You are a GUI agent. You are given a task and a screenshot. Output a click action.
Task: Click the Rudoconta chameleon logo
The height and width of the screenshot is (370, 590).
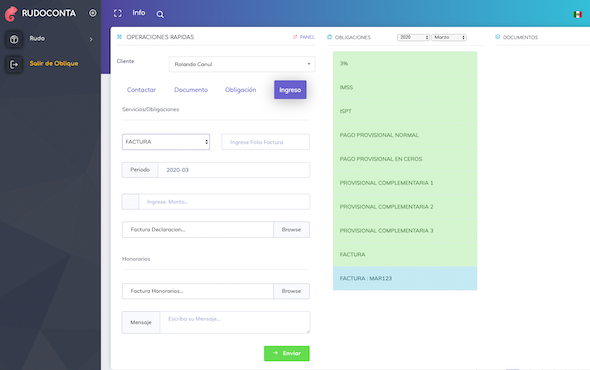(x=11, y=14)
